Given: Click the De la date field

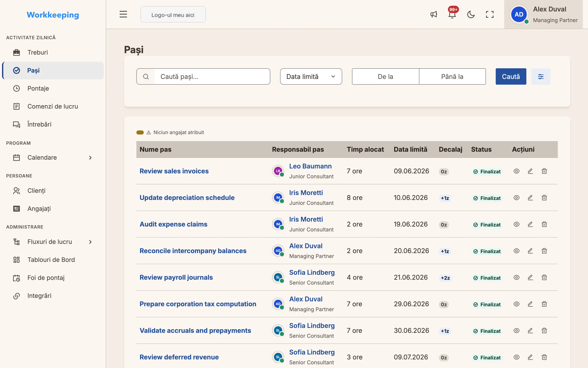Looking at the screenshot, I should pyautogui.click(x=385, y=76).
